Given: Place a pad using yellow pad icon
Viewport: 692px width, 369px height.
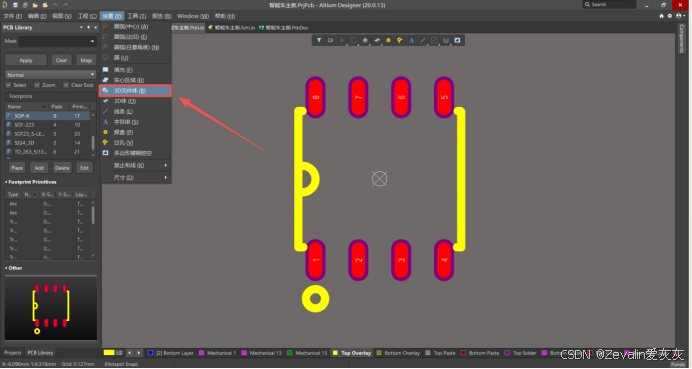Looking at the screenshot, I should click(x=388, y=40).
